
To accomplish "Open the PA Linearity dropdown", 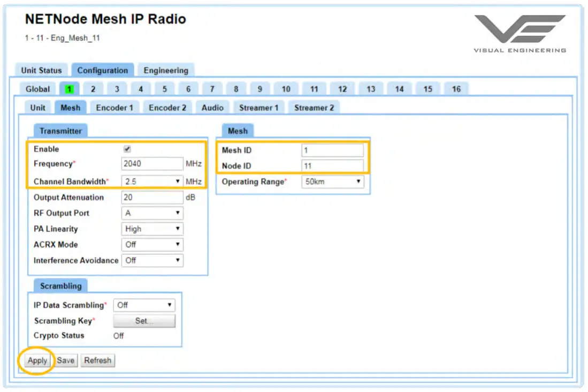I will tap(152, 229).
